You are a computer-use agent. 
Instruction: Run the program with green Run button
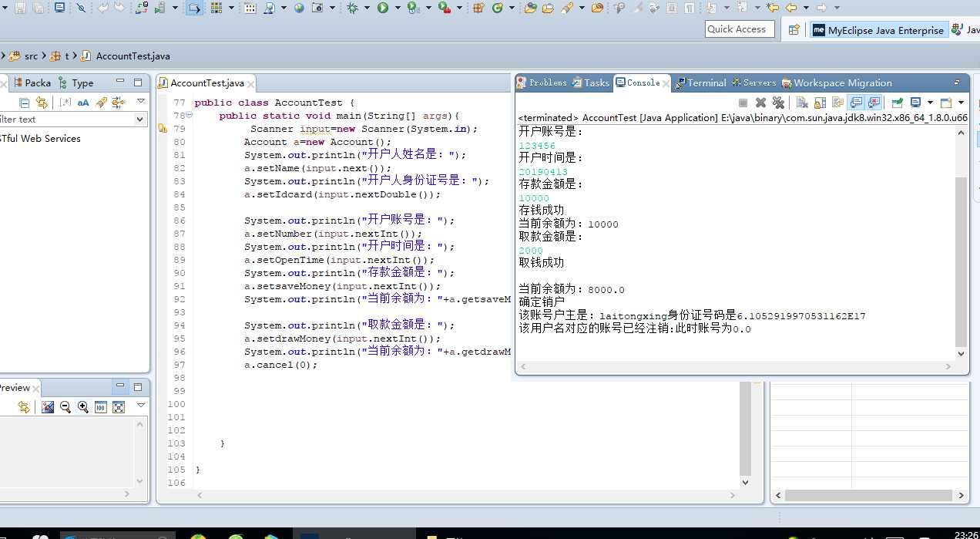383,8
